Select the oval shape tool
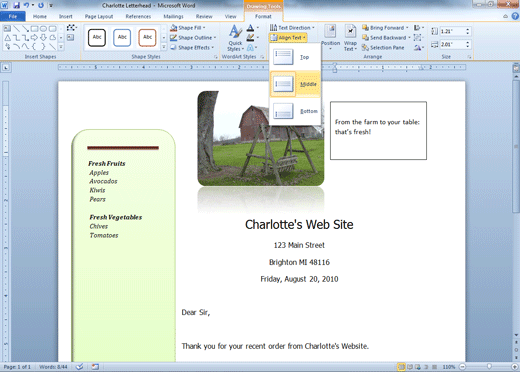The width and height of the screenshot is (520, 372). click(43, 29)
